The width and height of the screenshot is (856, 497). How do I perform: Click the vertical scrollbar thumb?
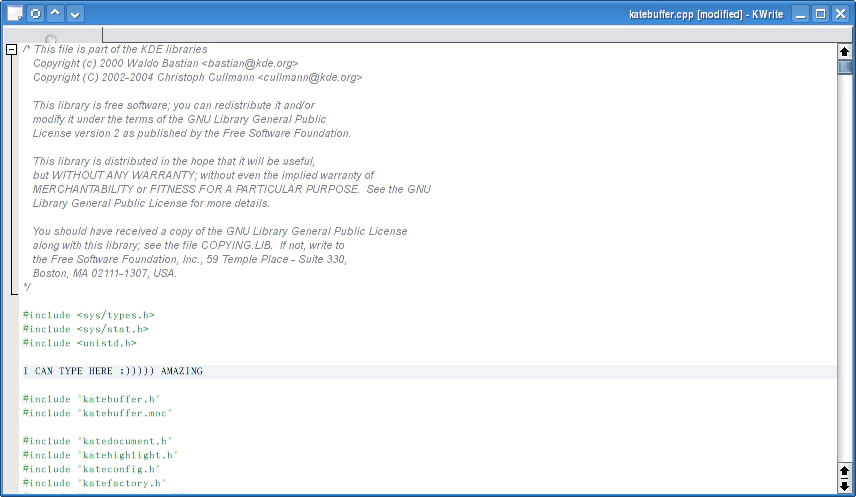[845, 67]
